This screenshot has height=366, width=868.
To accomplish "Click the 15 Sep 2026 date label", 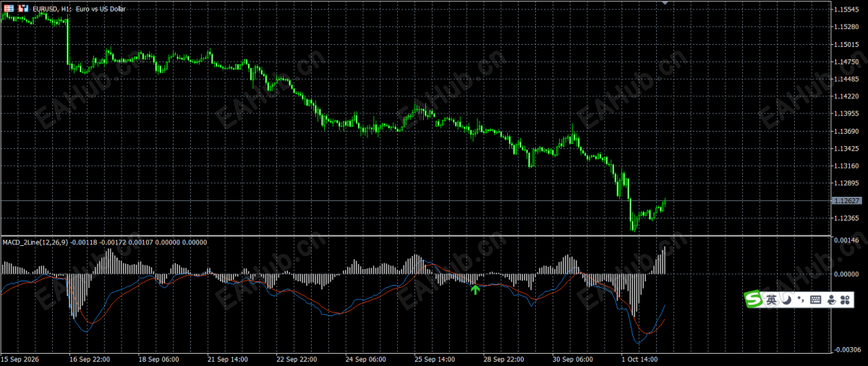I will (x=20, y=359).
